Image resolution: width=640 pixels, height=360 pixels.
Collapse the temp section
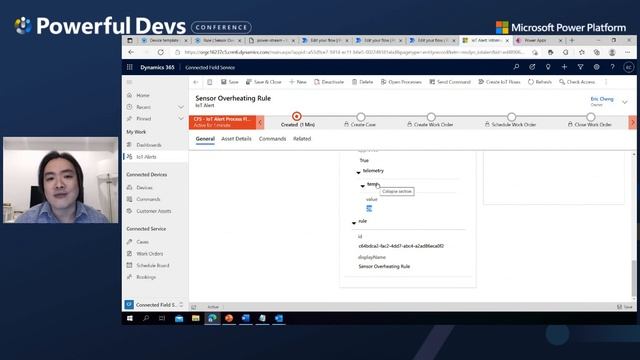[x=362, y=186]
